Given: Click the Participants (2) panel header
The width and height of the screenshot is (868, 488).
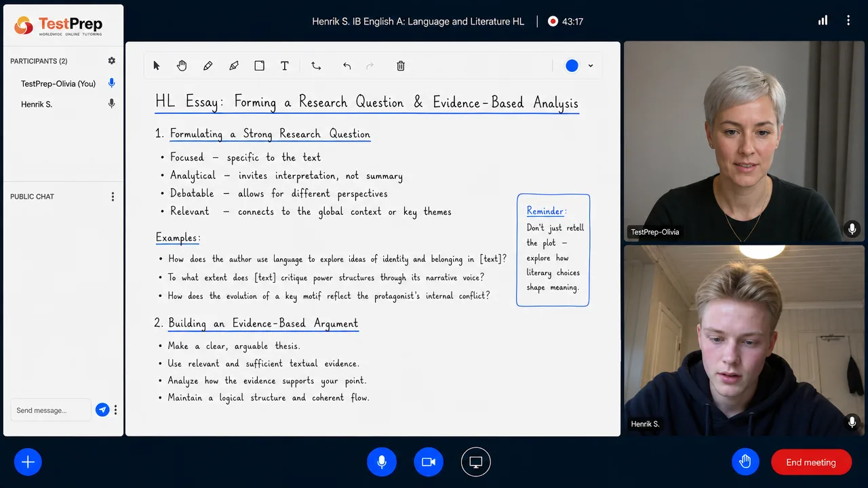Looking at the screenshot, I should tap(39, 61).
